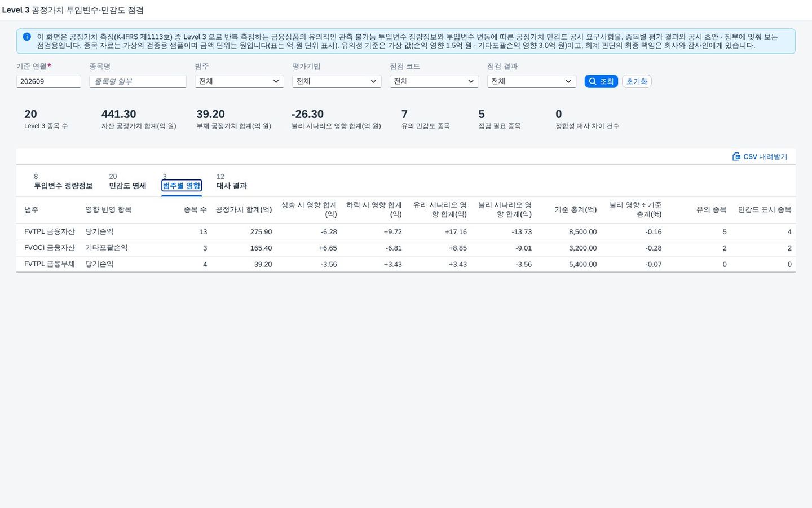Screen dimensions: 812x508
Task: Select the 범주별 영향 tab
Action: coord(182,186)
